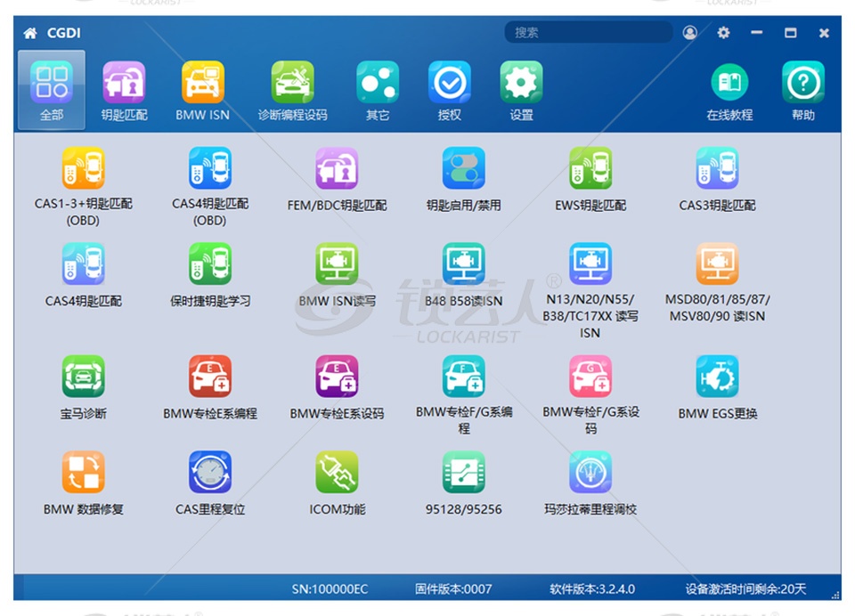Screen dimensions: 855x616
Task: Open the 授权 authorization tab
Action: tap(449, 91)
